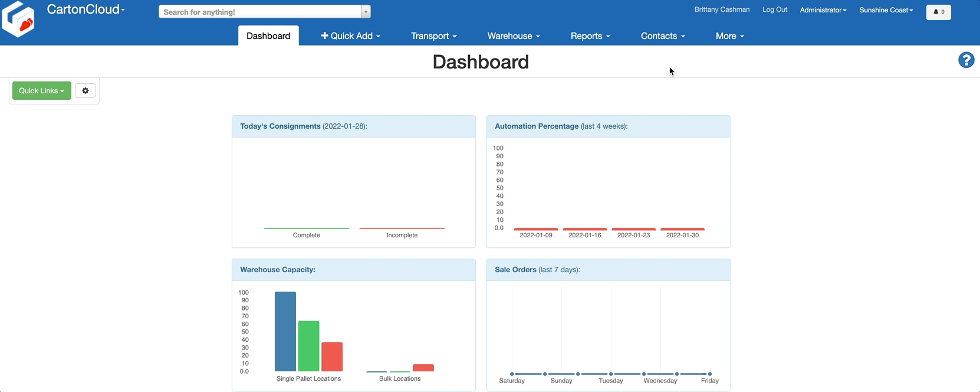Click the blue Single Pallet Locations bar
980x392 pixels.
point(285,331)
